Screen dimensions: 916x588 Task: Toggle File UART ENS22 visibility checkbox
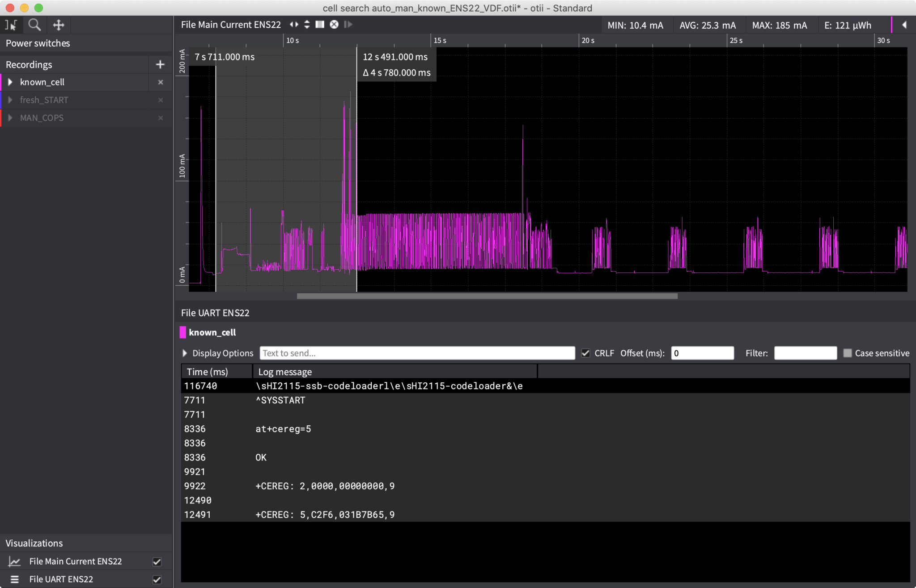(157, 580)
